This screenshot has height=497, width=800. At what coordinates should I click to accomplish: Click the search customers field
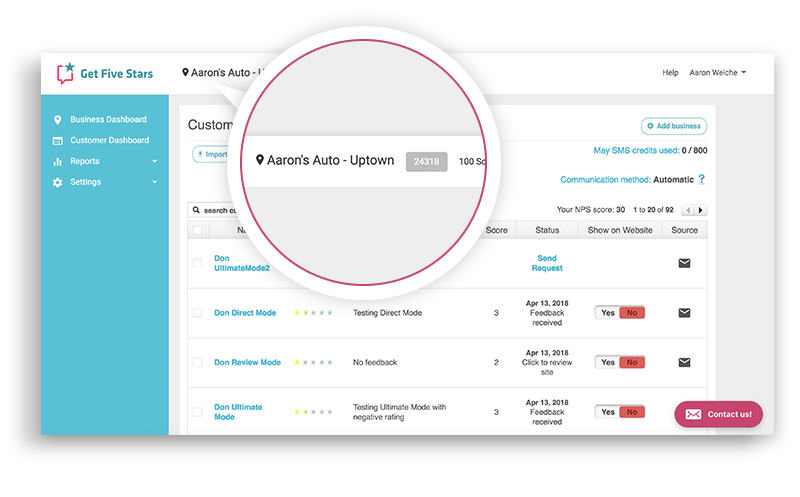tap(216, 210)
